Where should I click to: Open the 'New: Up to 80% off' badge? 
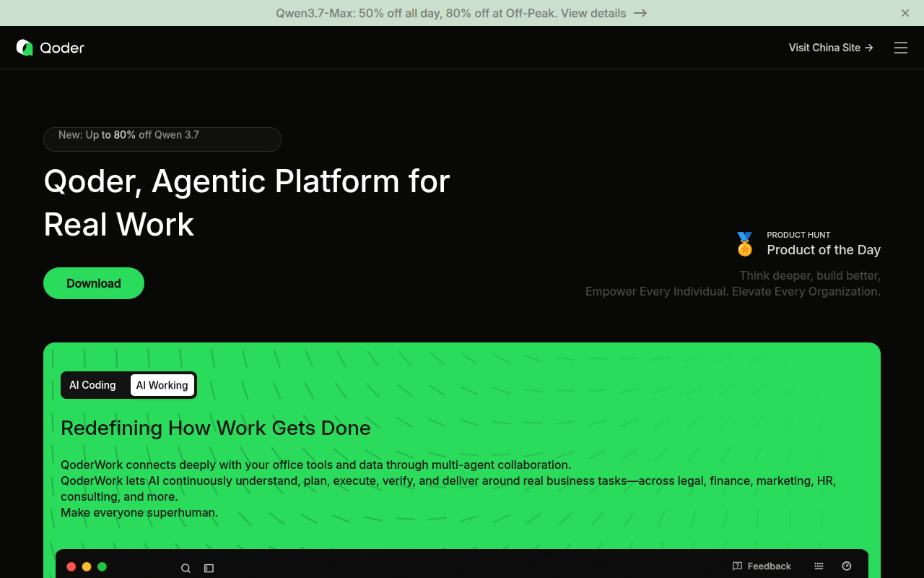tap(162, 139)
